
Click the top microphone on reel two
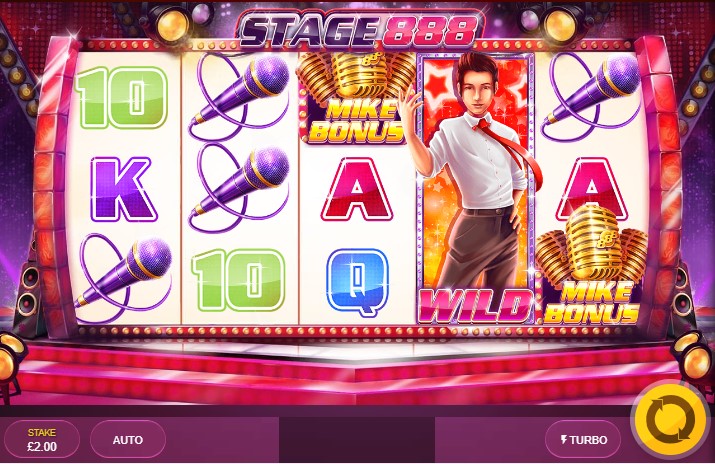point(239,96)
